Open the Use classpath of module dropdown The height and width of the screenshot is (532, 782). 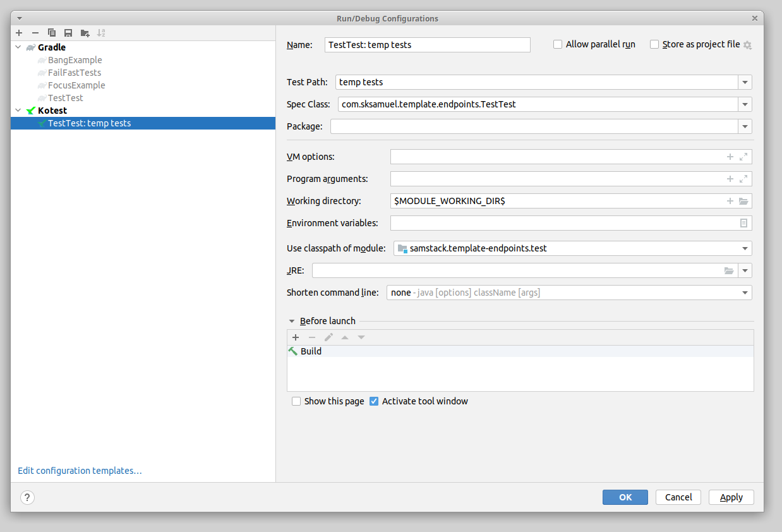click(744, 248)
